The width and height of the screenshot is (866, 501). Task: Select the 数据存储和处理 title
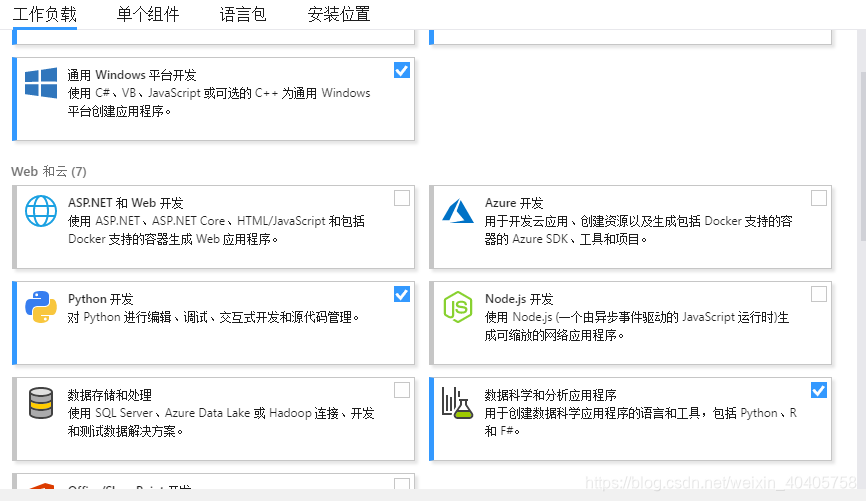pos(109,395)
